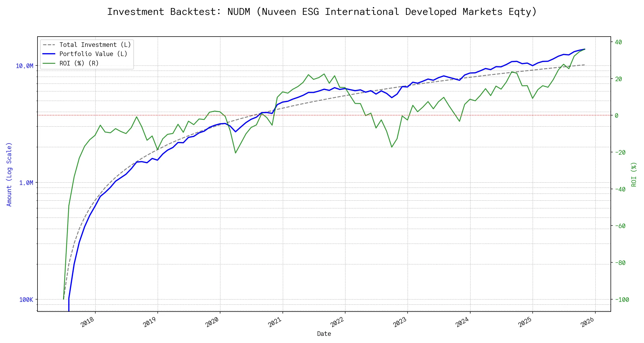Click the -100 tick on ROI axis
Screen dimensions: 644x343
622,300
